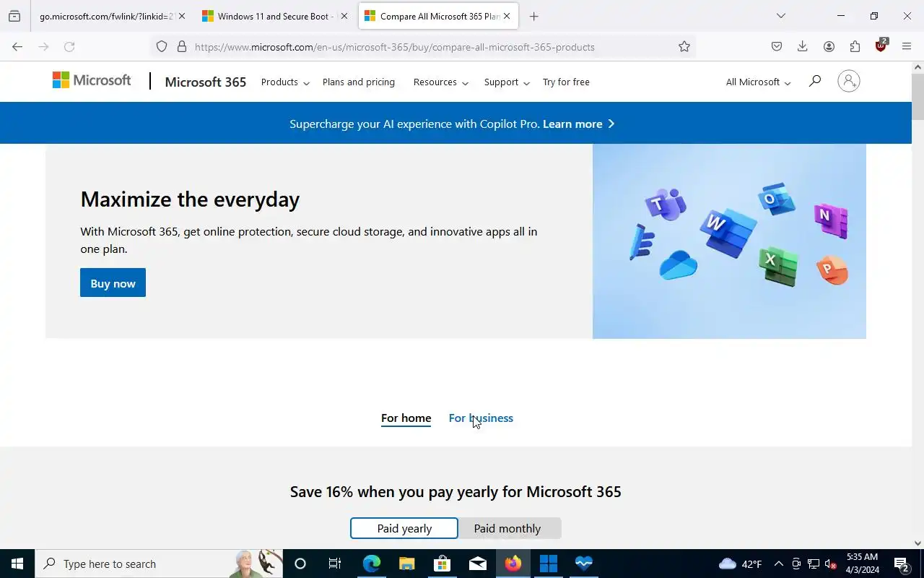The width and height of the screenshot is (924, 578).
Task: Open Try for free link
Action: (x=566, y=82)
